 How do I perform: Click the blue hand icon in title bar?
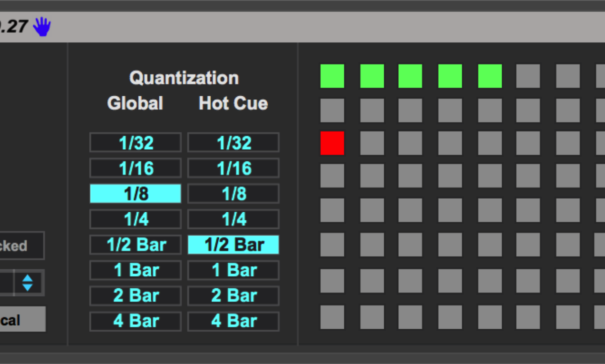tap(42, 27)
